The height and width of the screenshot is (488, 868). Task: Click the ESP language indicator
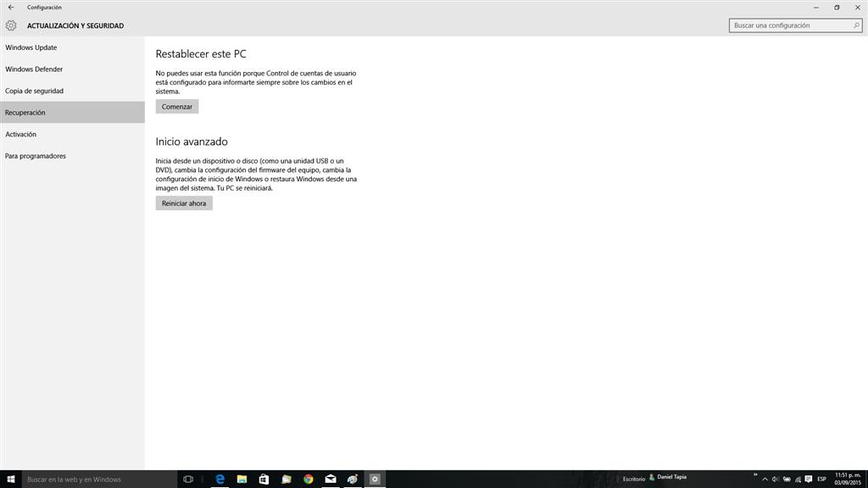[x=822, y=480]
